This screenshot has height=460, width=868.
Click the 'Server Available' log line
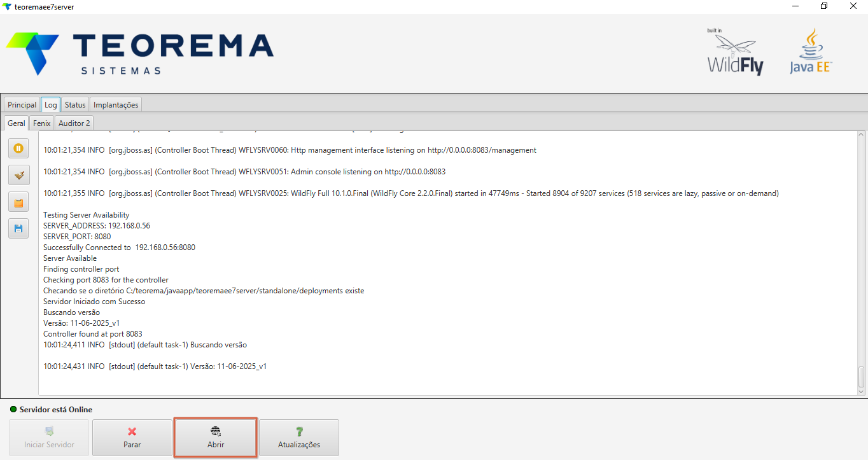[70, 258]
